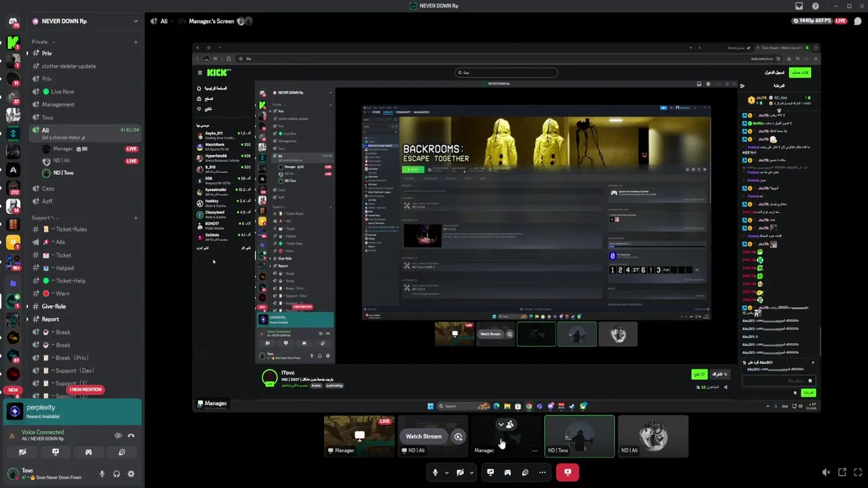Click Watch Stream on ND | Ali tile
Viewport: 868px width, 488px height.
423,436
